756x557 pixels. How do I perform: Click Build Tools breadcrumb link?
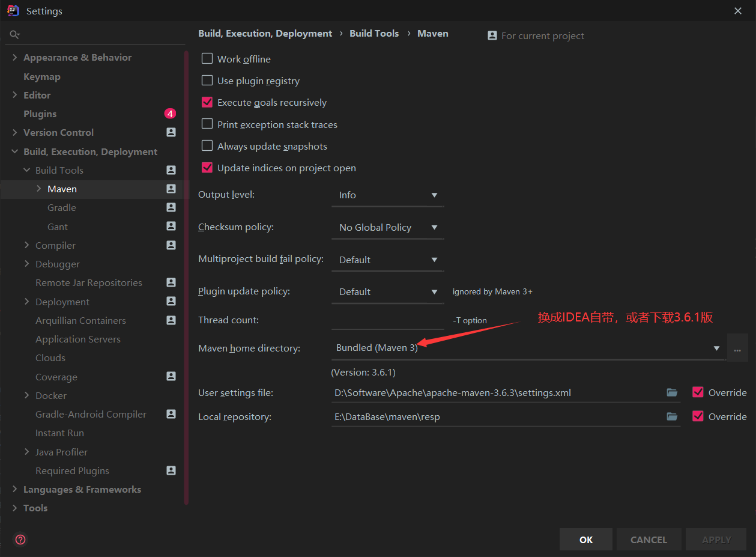374,34
